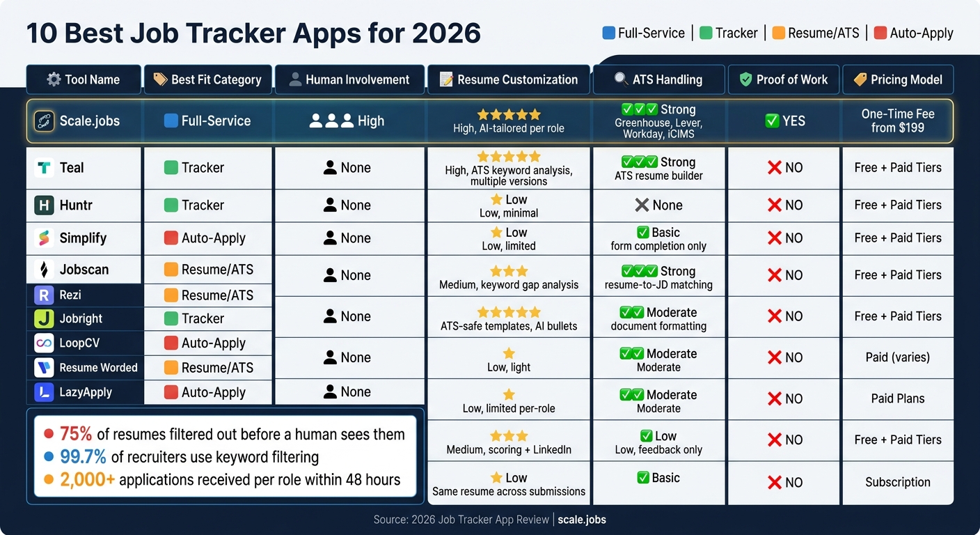Click the Rezi logo icon
The height and width of the screenshot is (535, 980).
point(45,295)
